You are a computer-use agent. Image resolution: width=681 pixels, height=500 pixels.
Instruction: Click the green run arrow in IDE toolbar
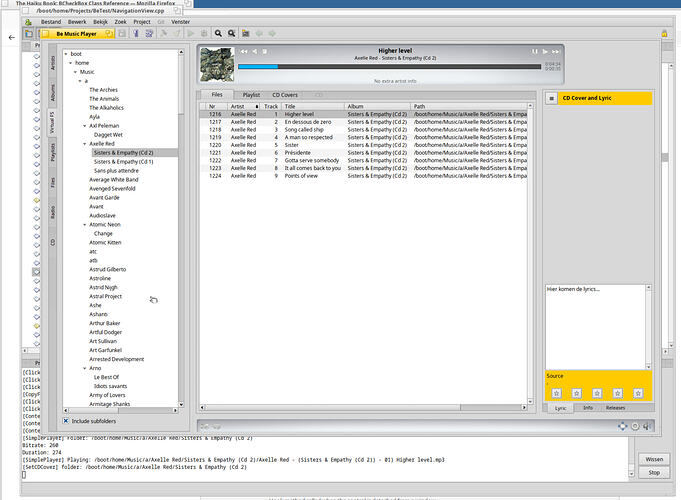click(191, 33)
